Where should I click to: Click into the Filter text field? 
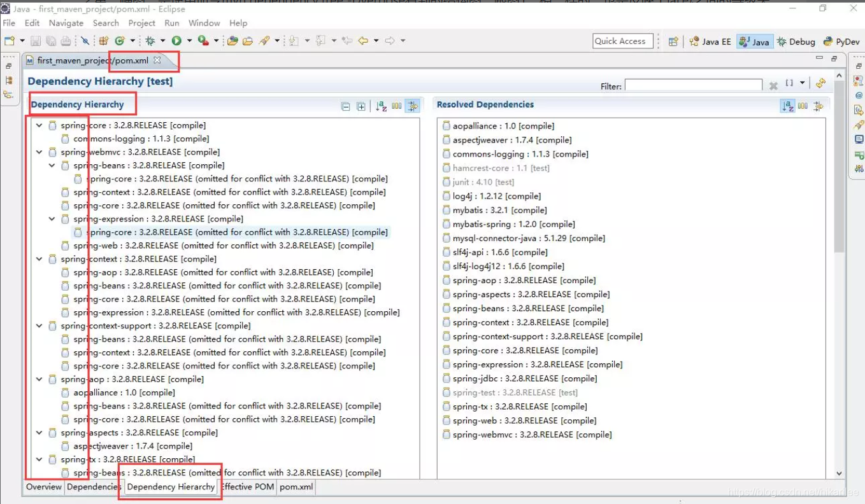(693, 85)
